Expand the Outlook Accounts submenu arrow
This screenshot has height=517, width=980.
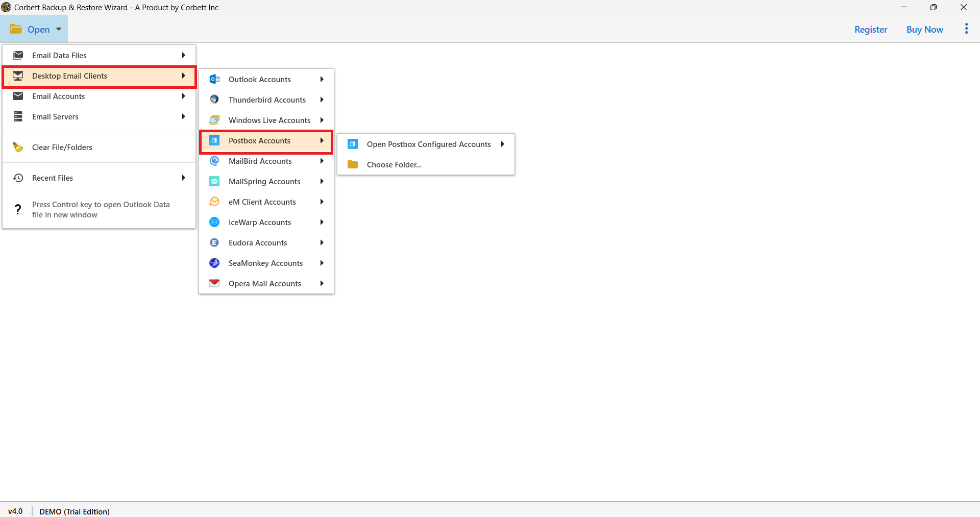[x=322, y=79]
